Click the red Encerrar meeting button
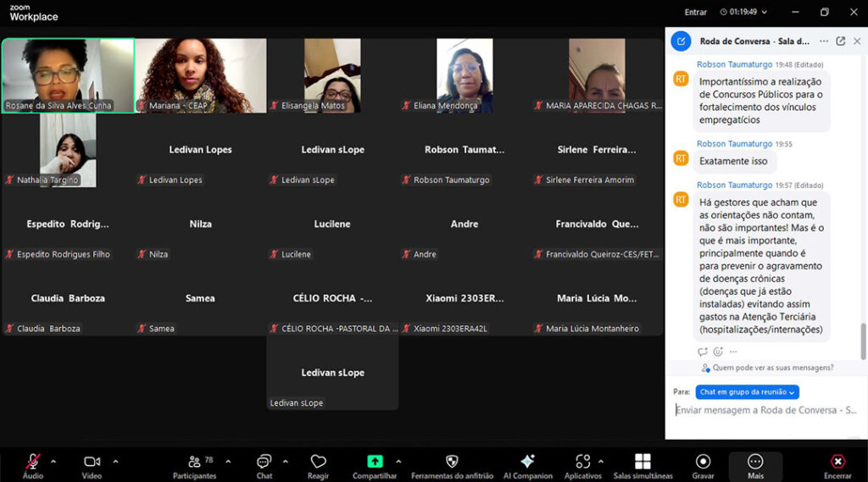This screenshot has width=868, height=482. click(x=837, y=462)
